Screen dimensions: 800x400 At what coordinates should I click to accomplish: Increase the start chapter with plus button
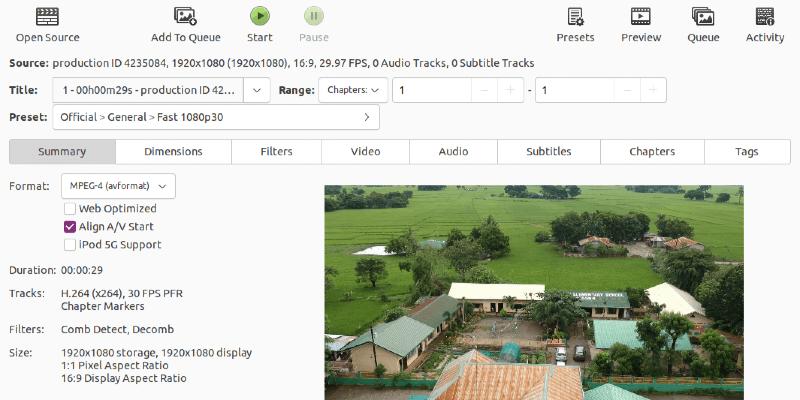click(x=511, y=90)
